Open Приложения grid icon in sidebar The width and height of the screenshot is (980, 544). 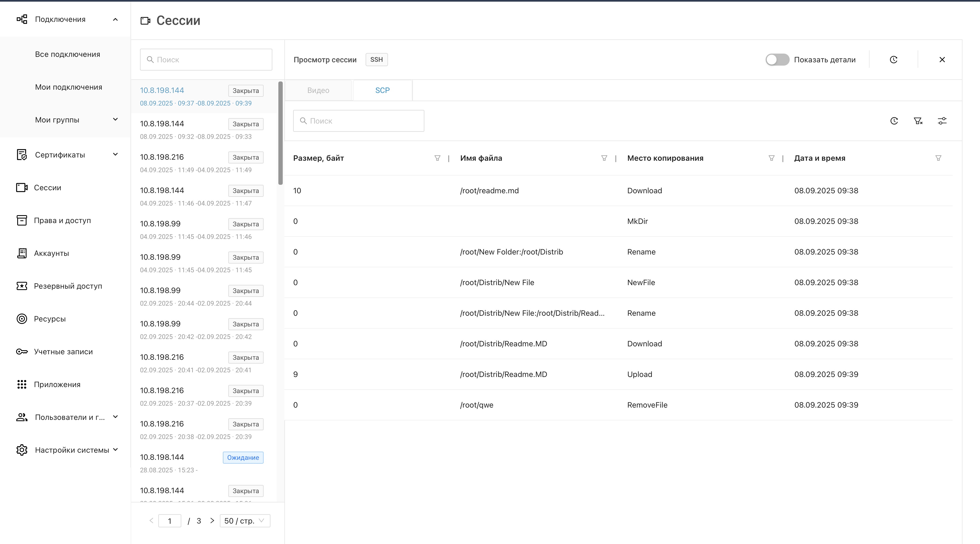22,385
